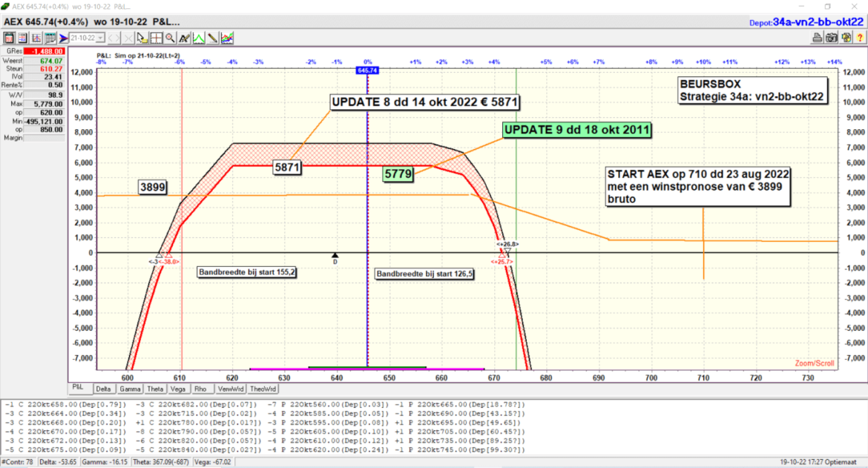
Task: Click the 'Bandbreedte bij start 126,5' label
Action: pyautogui.click(x=424, y=274)
